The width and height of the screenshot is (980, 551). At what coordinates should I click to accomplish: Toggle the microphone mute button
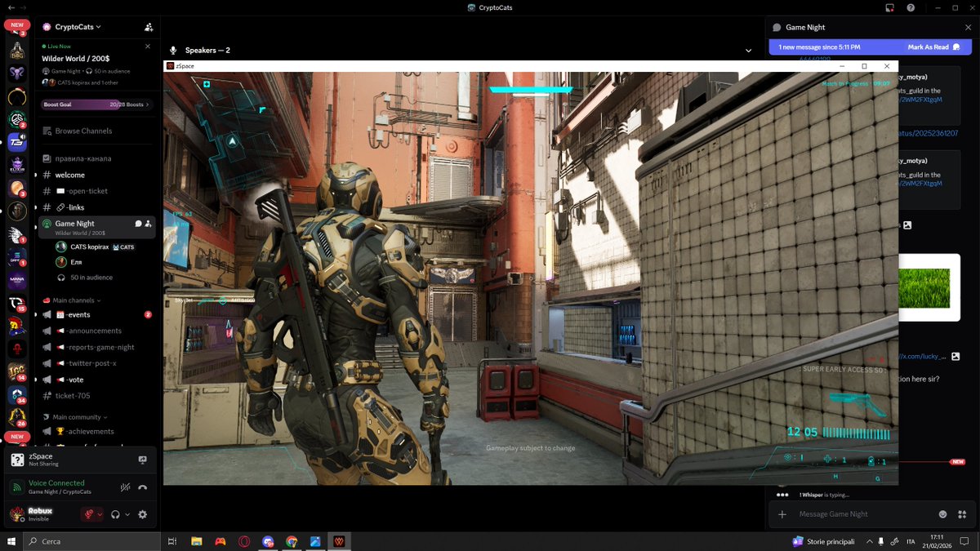pos(87,514)
